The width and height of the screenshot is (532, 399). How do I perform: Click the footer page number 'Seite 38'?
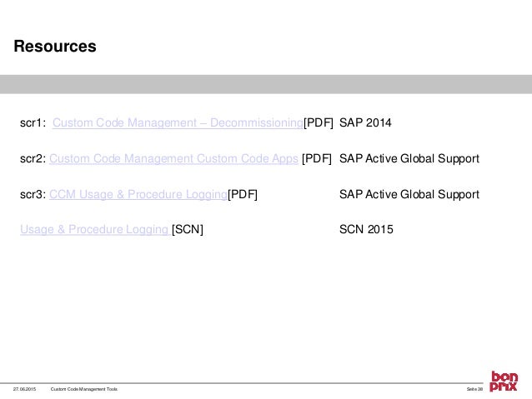tap(474, 389)
